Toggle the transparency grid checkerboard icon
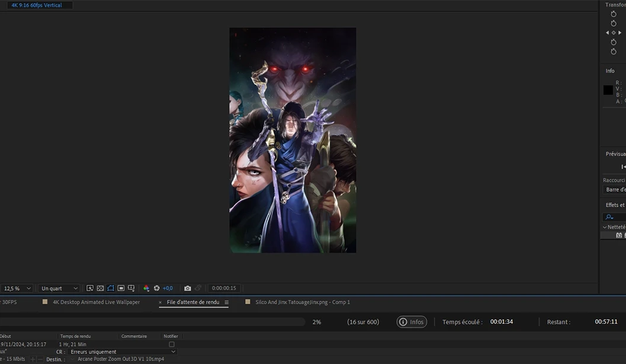Screen dimensions: 626x364 [x=100, y=288]
